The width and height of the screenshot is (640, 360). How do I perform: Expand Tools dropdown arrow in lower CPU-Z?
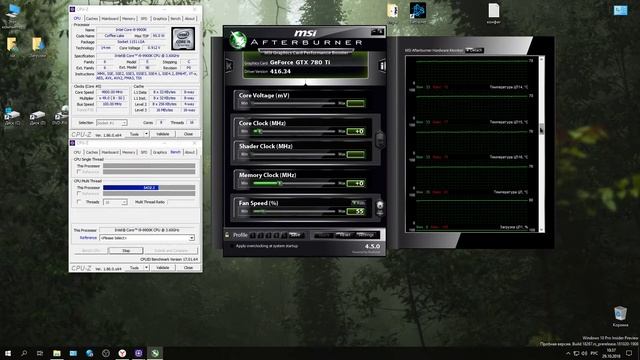[146, 268]
